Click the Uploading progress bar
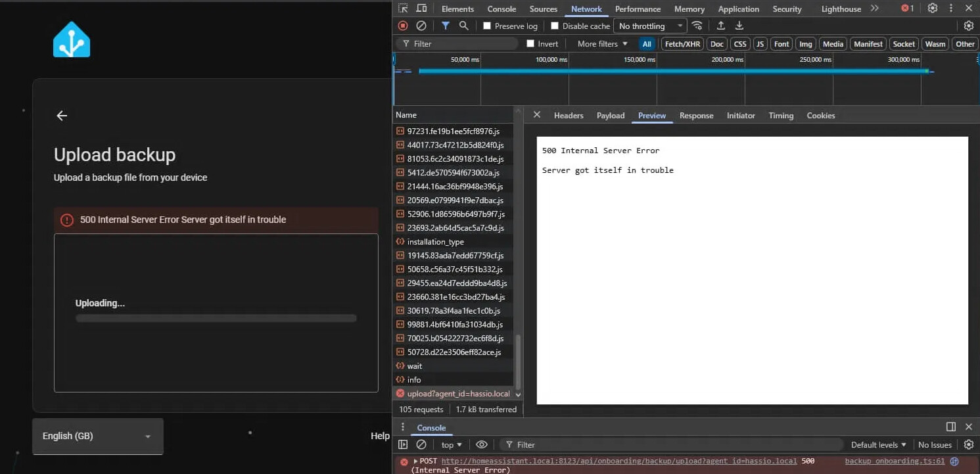This screenshot has width=980, height=474. [x=216, y=318]
